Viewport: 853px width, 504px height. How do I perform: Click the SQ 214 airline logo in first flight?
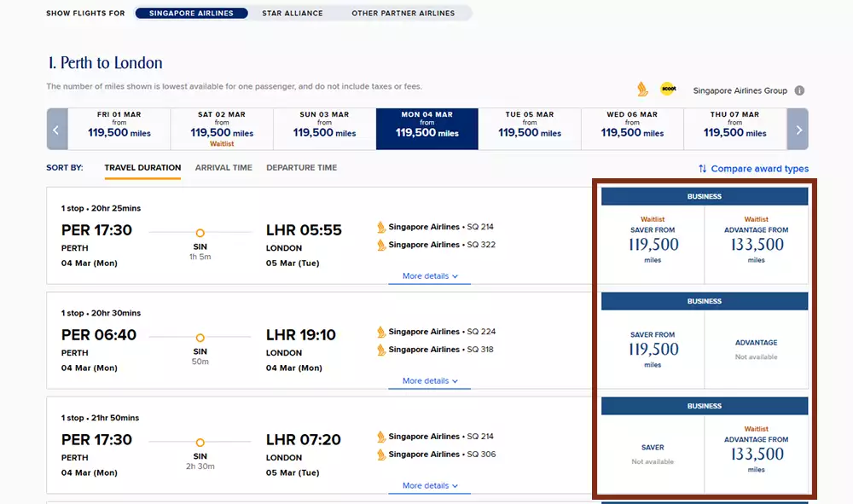click(x=381, y=227)
